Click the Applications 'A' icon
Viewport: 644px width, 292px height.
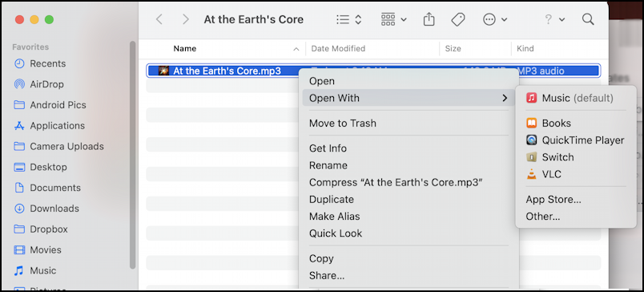[19, 125]
